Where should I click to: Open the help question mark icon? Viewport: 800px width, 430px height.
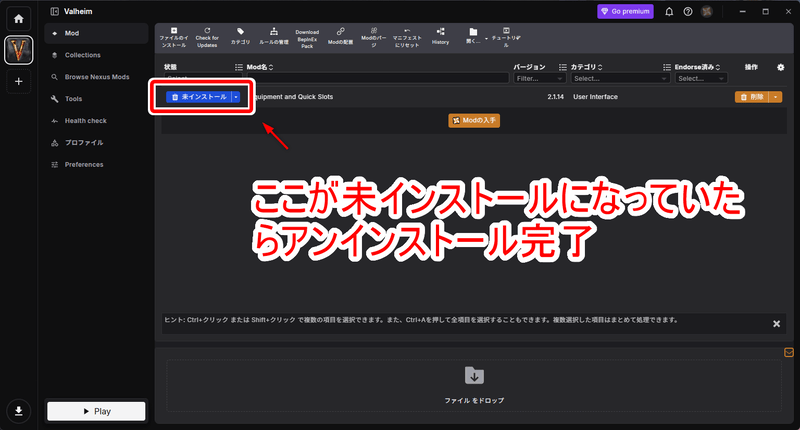tap(688, 11)
